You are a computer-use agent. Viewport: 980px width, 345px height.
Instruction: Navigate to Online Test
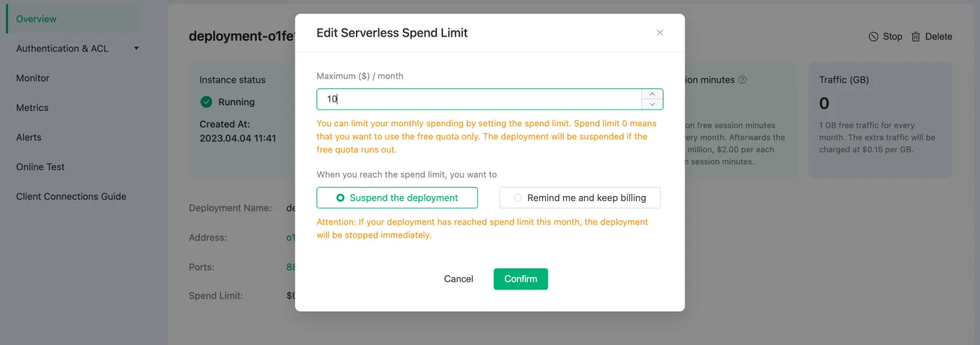[41, 167]
